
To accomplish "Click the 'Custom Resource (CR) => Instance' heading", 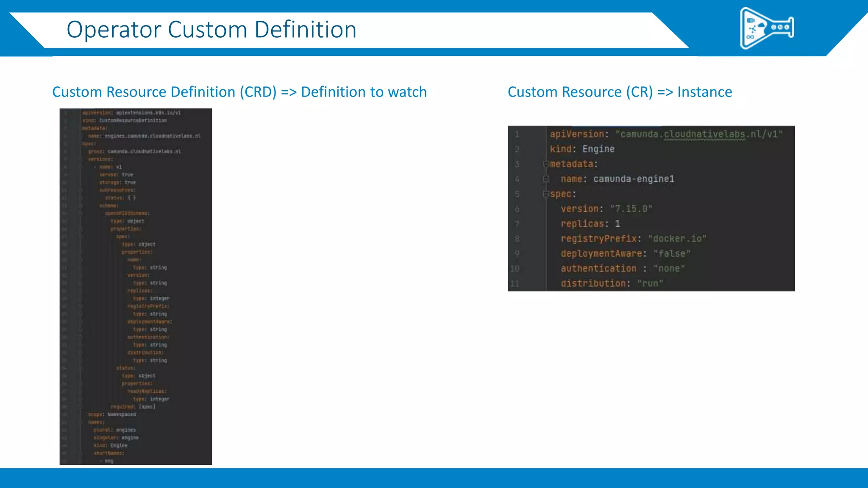I will tap(620, 92).
